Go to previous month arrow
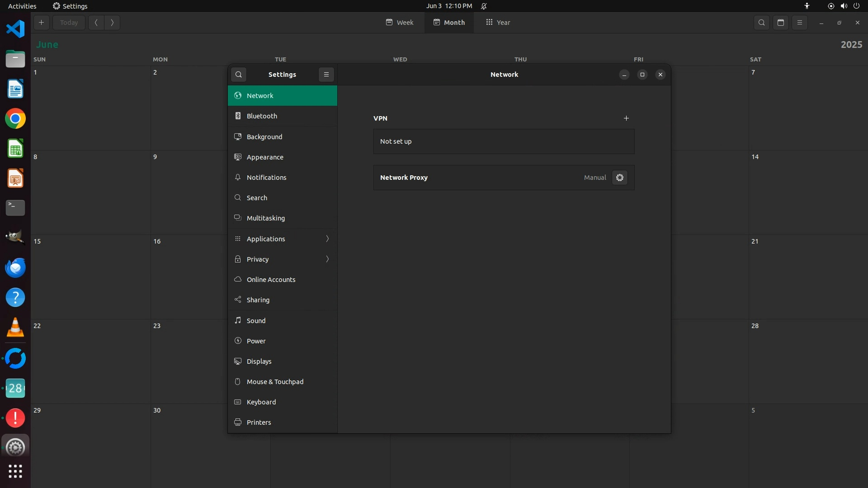Screen dimensions: 868x488 click(96, 23)
